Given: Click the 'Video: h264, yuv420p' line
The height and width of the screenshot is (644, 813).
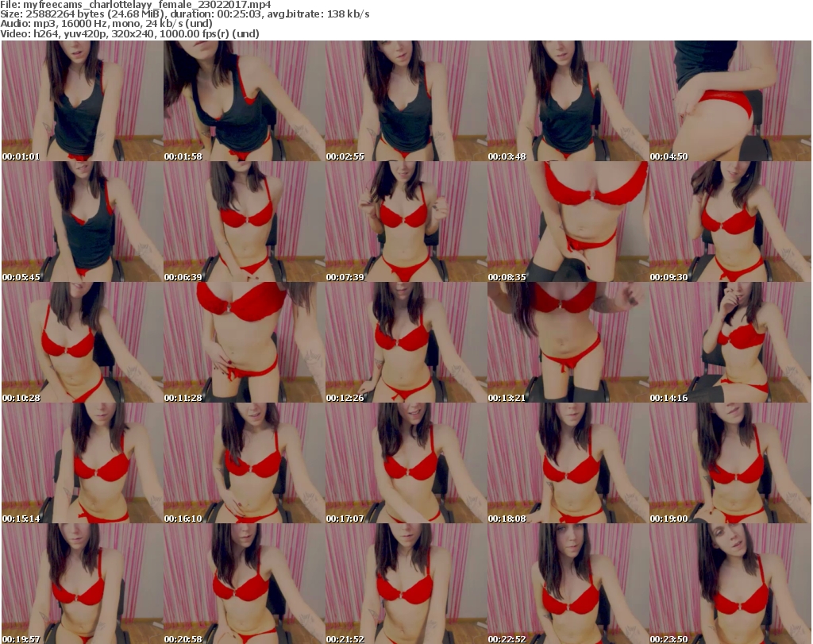Looking at the screenshot, I should pyautogui.click(x=129, y=33).
